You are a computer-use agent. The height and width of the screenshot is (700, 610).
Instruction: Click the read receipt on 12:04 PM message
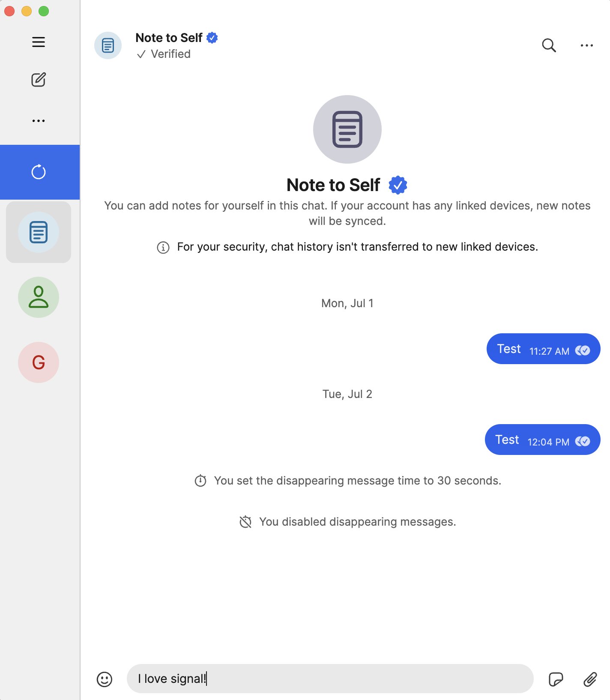click(x=583, y=441)
